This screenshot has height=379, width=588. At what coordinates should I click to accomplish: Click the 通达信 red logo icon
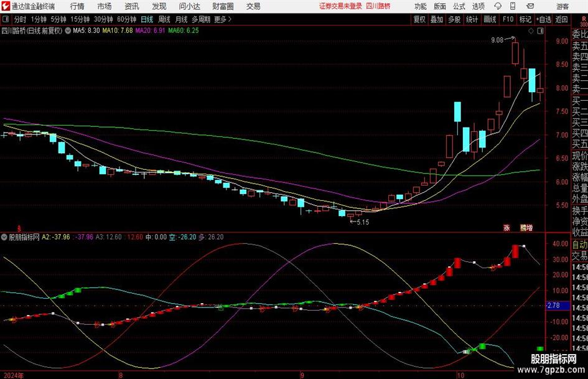click(x=6, y=6)
